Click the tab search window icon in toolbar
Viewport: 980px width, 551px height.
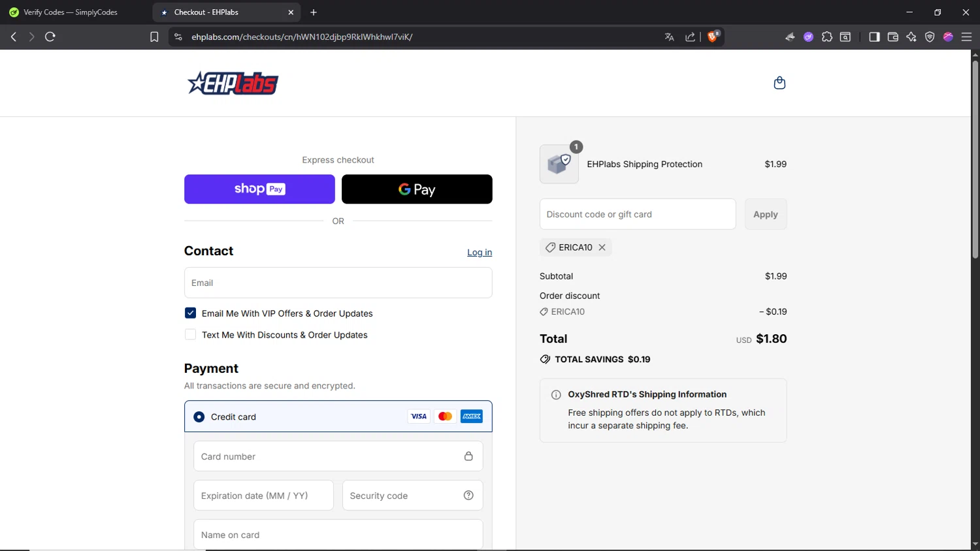pos(845,37)
